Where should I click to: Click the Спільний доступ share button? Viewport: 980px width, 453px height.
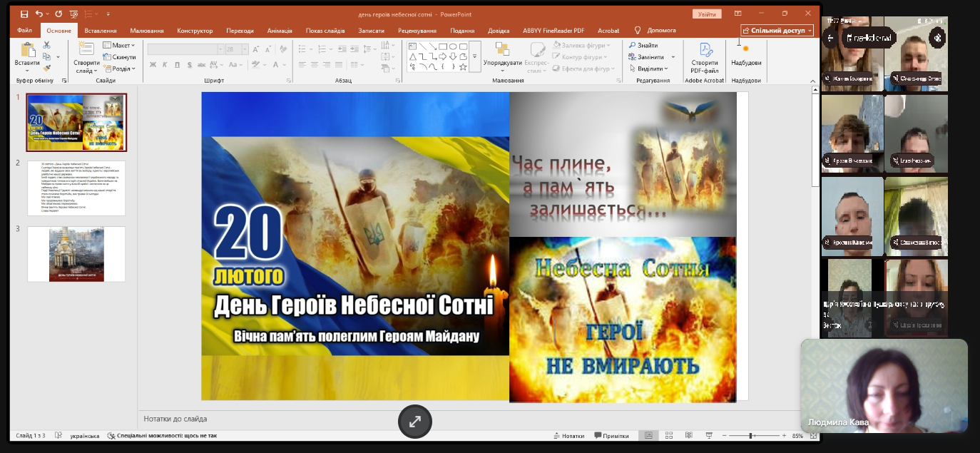(x=777, y=31)
